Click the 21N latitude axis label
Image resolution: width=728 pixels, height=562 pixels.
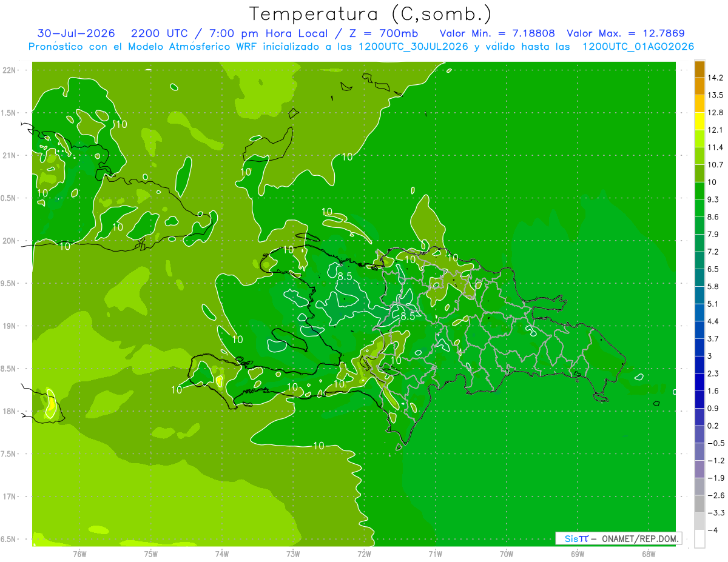9,155
